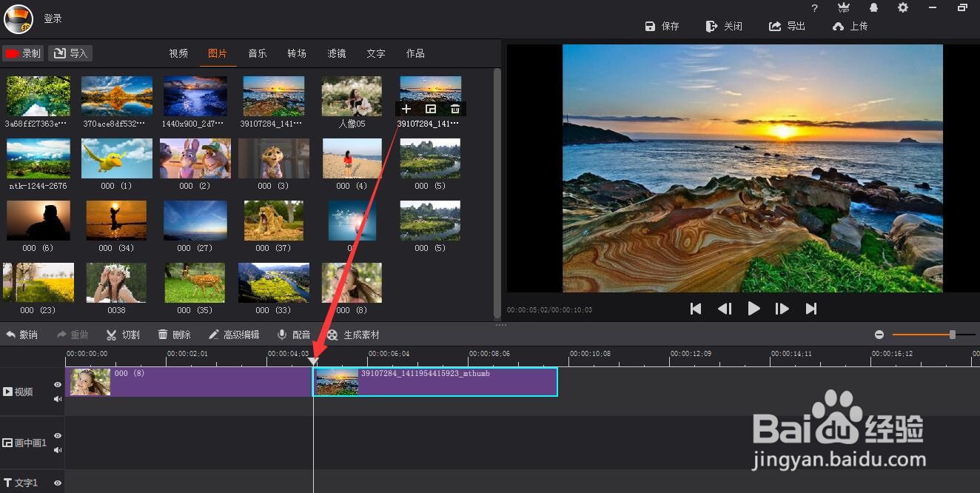
Task: Start recording with 录制 button
Action: (x=22, y=53)
